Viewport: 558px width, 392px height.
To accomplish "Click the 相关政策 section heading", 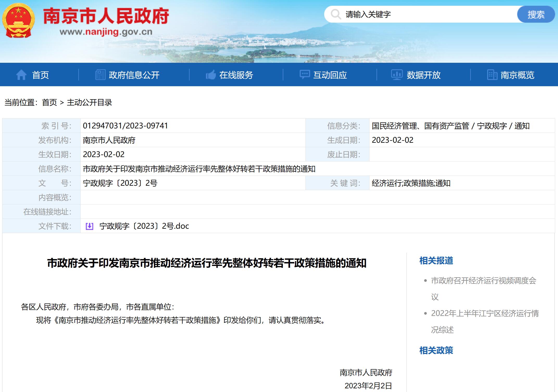I will point(436,350).
